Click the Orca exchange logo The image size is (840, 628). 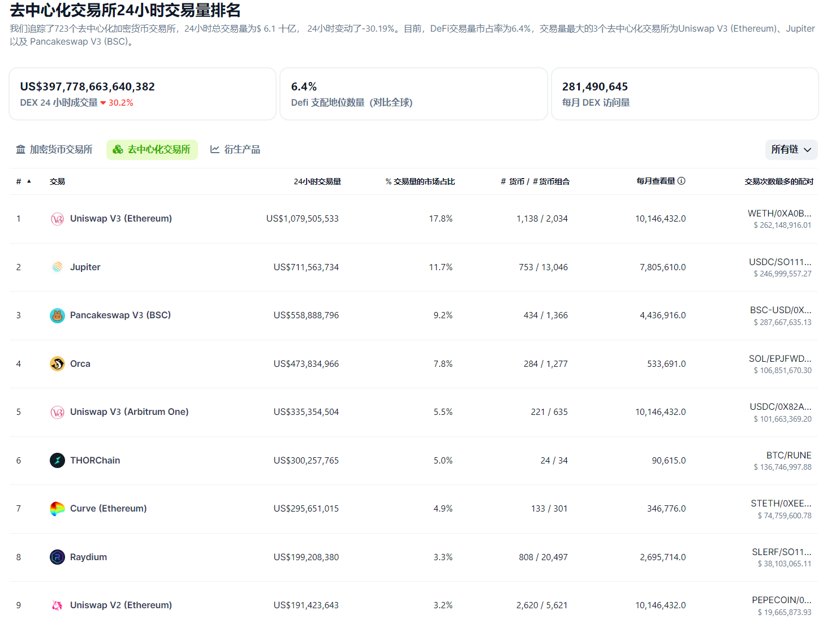coord(57,363)
